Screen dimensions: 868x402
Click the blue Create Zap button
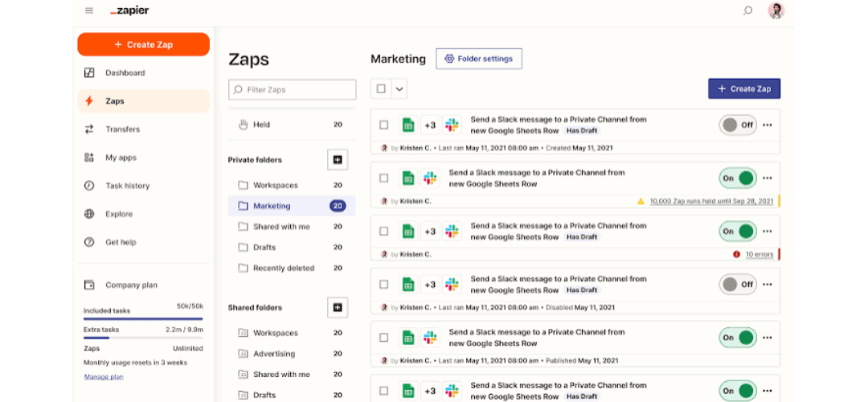(744, 88)
